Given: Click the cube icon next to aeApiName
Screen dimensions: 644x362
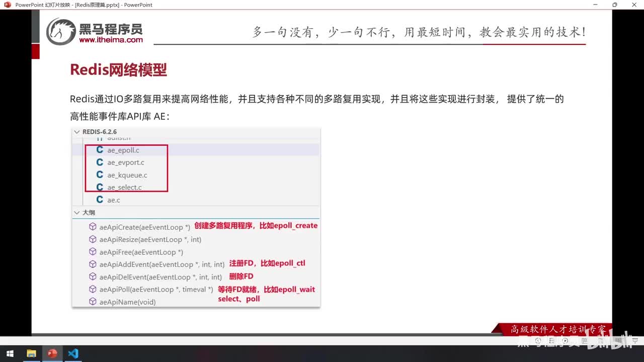Looking at the screenshot, I should click(x=93, y=302).
